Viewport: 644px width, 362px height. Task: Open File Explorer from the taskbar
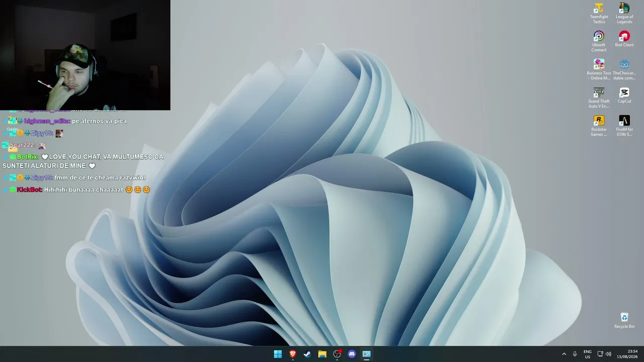tap(322, 354)
